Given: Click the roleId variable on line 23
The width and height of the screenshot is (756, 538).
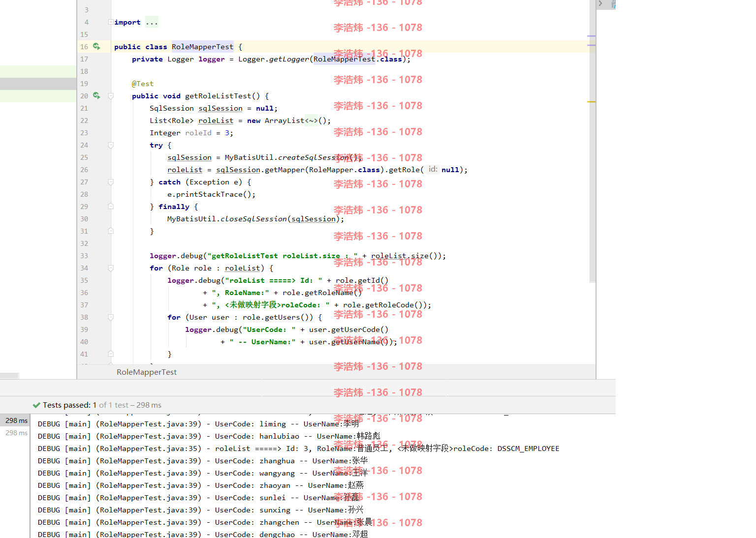Looking at the screenshot, I should (198, 133).
